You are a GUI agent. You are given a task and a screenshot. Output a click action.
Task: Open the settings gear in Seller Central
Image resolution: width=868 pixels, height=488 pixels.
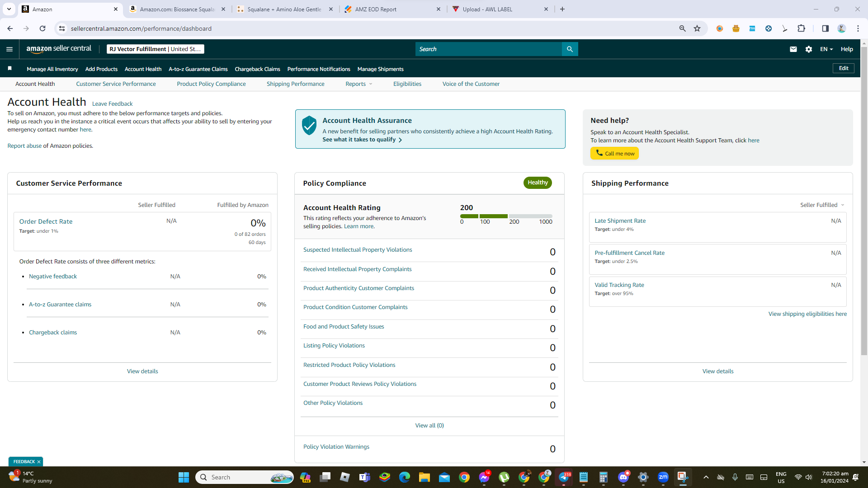click(809, 49)
